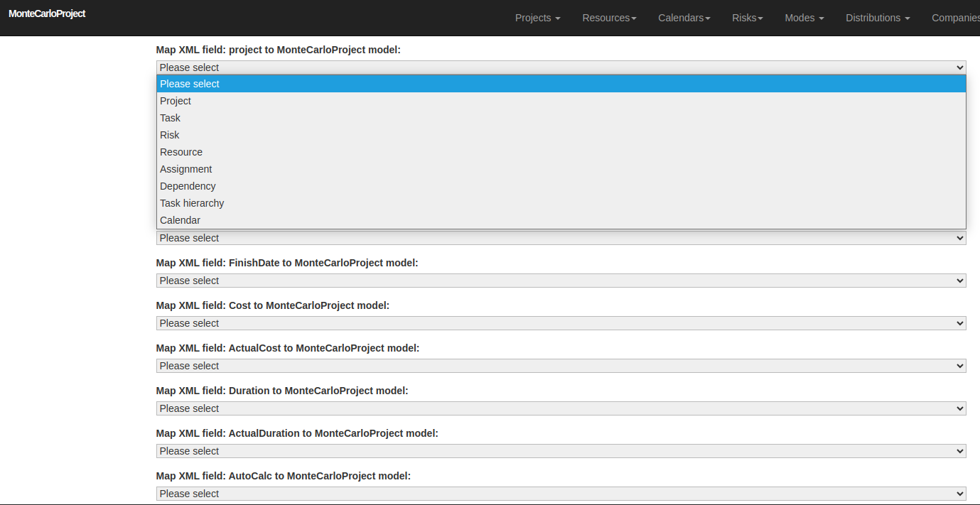Open the FinishDate mapping dropdown
Screen dimensions: 980x505
(560, 280)
